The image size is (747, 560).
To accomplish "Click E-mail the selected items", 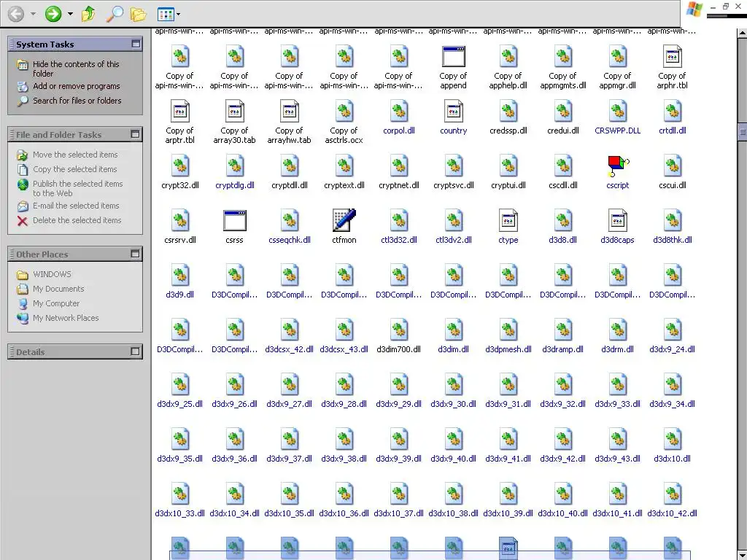I will (76, 206).
